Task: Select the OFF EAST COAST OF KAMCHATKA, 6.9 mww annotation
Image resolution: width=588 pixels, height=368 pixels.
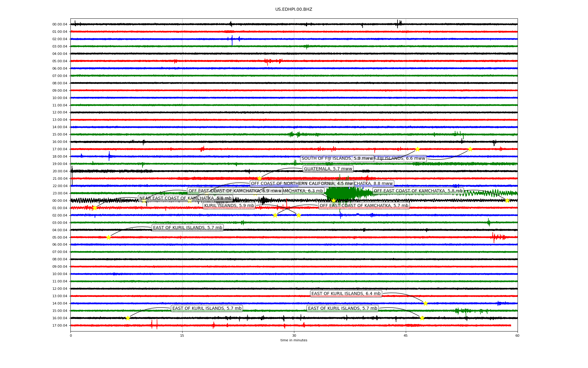Action: pyautogui.click(x=235, y=191)
